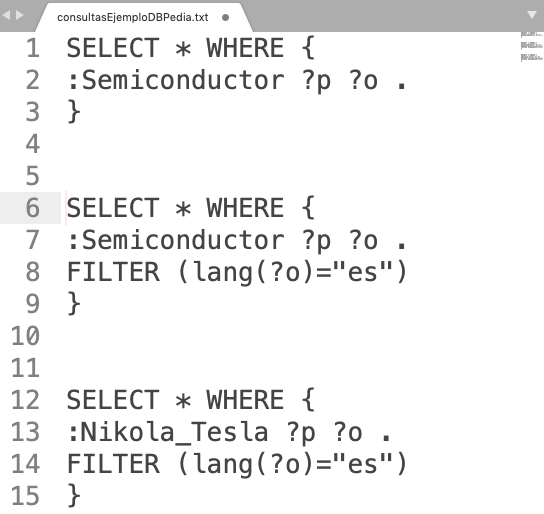Click the minimap code preview
This screenshot has height=514, width=544.
(x=532, y=46)
